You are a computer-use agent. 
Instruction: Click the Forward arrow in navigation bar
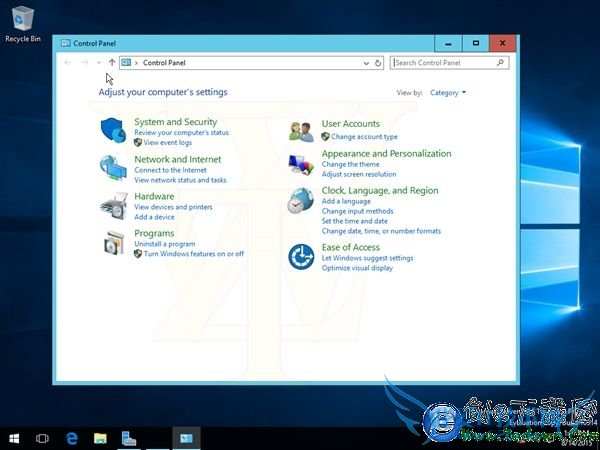click(85, 62)
